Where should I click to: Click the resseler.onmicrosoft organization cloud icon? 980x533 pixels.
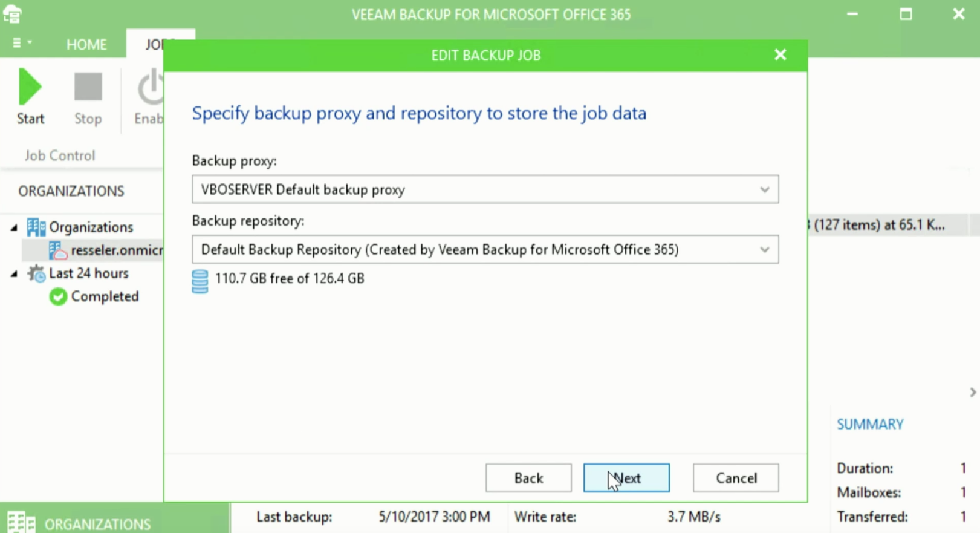coord(58,250)
